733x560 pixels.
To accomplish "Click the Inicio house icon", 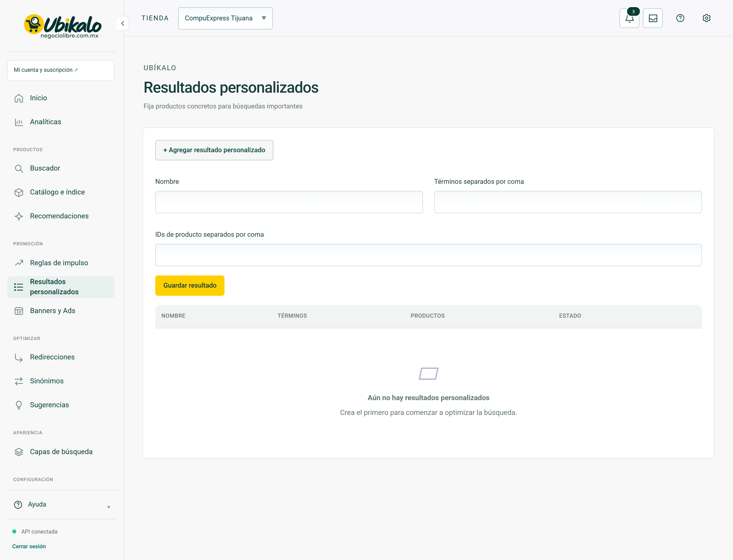I will point(19,98).
